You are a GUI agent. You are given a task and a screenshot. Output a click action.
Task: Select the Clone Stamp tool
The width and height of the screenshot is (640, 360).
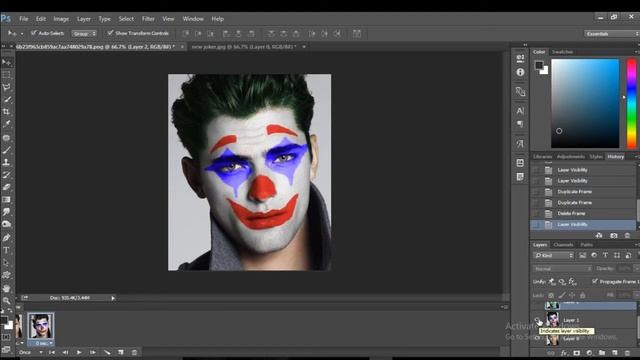pyautogui.click(x=6, y=162)
